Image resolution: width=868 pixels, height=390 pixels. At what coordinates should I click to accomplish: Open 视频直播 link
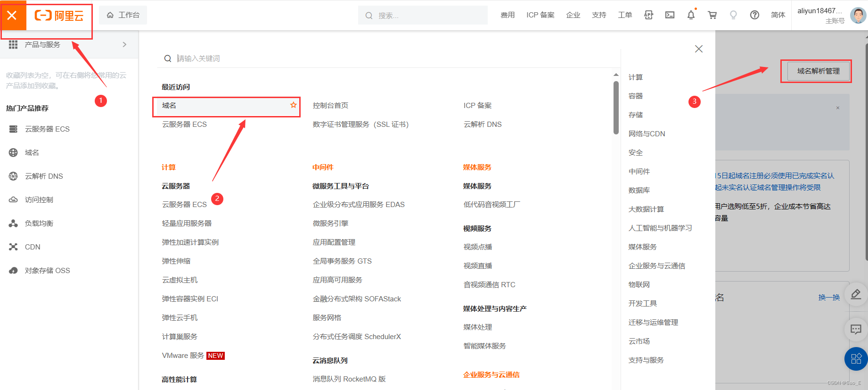[x=478, y=266]
